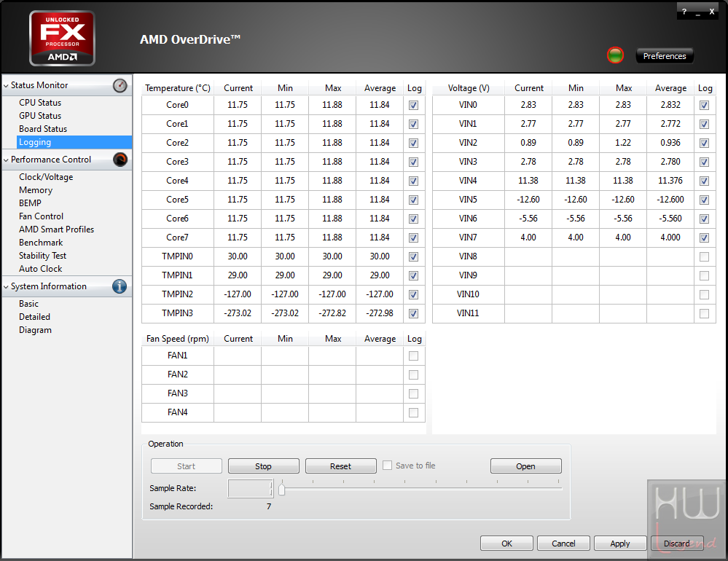Click the Sample Rate value field
This screenshot has height=561, width=728.
(250, 488)
